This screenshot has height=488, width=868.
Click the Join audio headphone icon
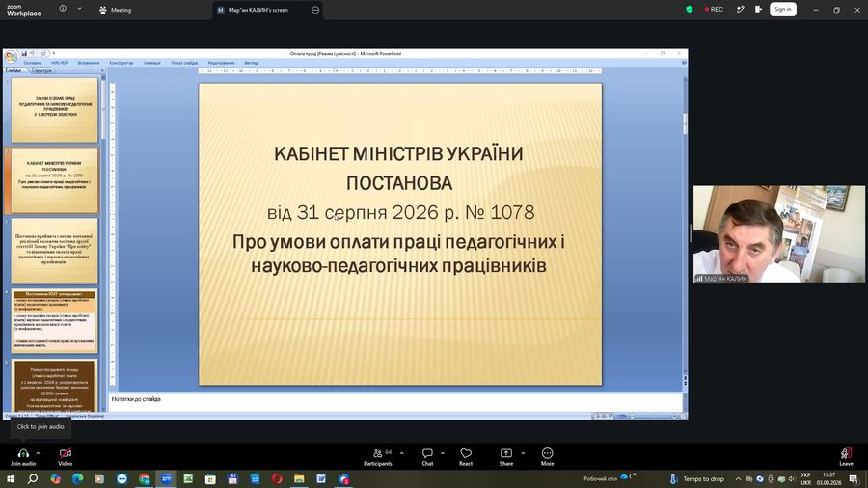(23, 453)
